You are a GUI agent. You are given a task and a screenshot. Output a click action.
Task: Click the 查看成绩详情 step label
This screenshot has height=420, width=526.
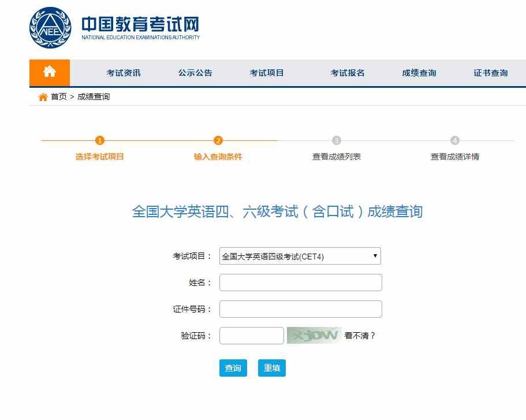pyautogui.click(x=455, y=157)
